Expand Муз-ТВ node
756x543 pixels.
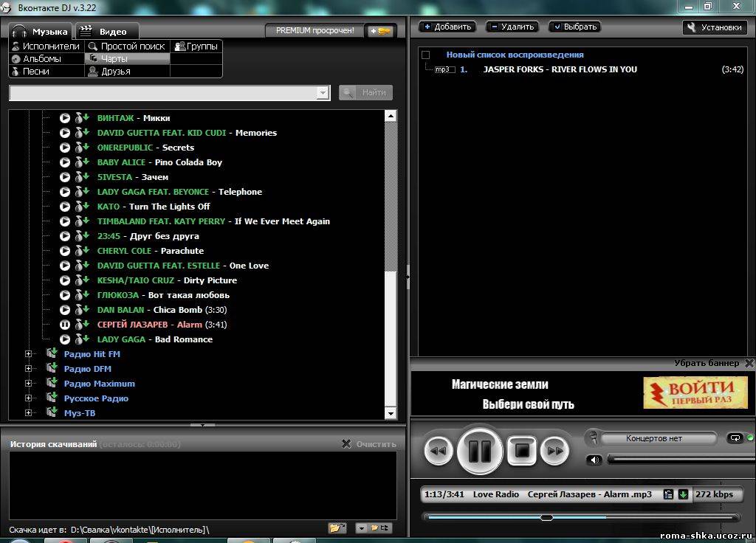click(29, 413)
